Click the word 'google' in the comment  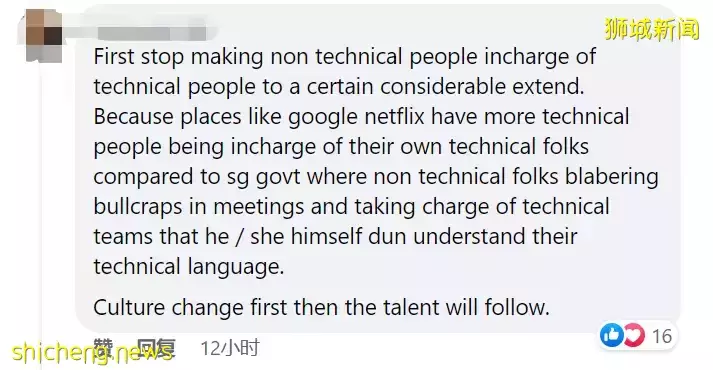323,118
